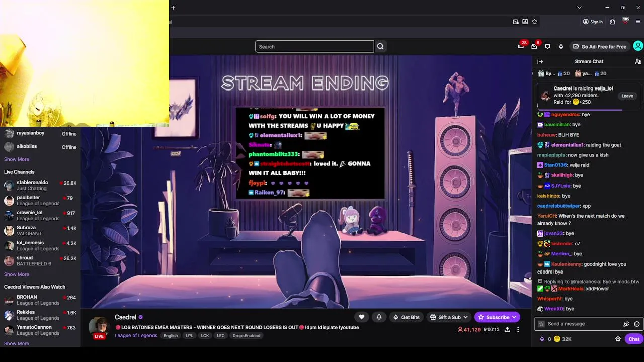Click the picture-in-picture icon in address bar
This screenshot has width=644, height=362.
[516, 22]
